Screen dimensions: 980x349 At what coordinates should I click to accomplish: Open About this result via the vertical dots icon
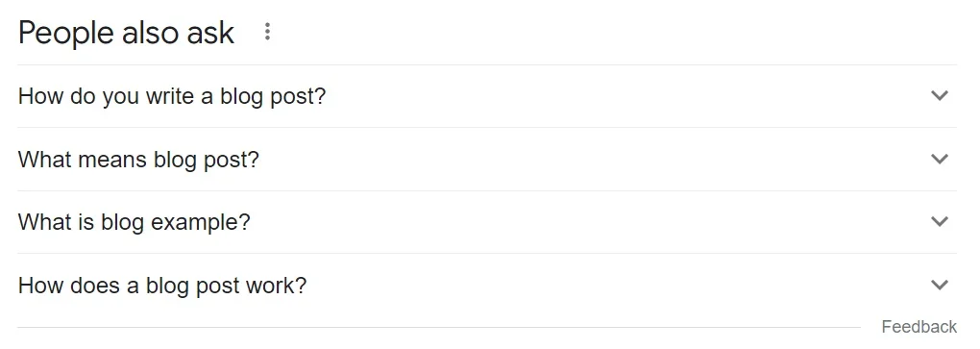(267, 32)
